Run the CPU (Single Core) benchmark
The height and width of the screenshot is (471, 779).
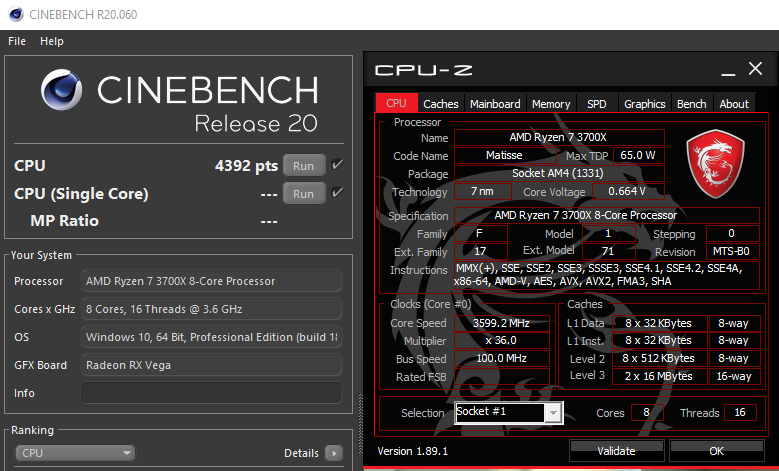[x=304, y=193]
